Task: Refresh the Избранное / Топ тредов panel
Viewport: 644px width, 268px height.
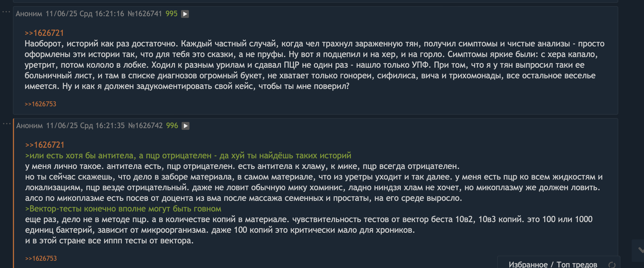Action: [612, 265]
